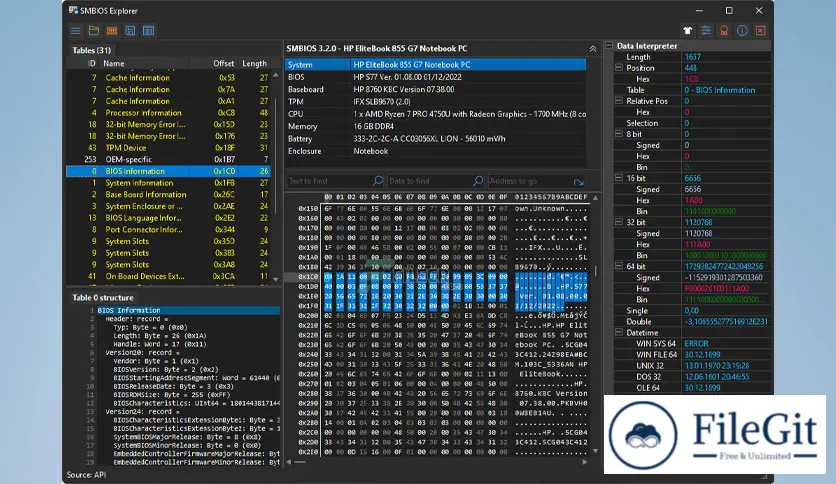Select the Baseboard summary row

click(436, 89)
